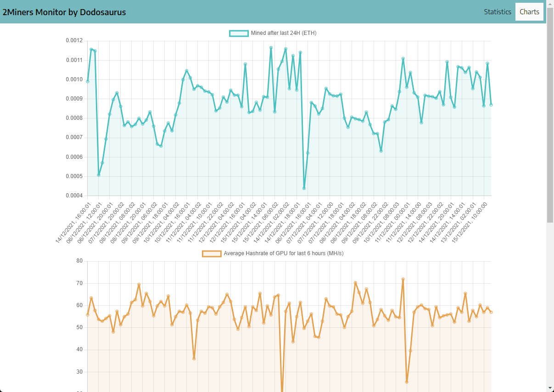Click the first data point of the Hashrate chart
554x392 pixels.
(88, 315)
